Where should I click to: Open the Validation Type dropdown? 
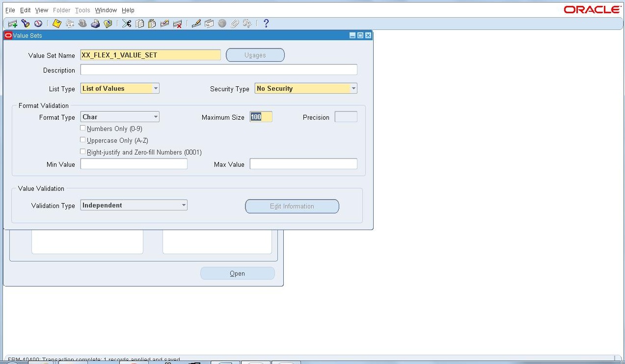(184, 205)
